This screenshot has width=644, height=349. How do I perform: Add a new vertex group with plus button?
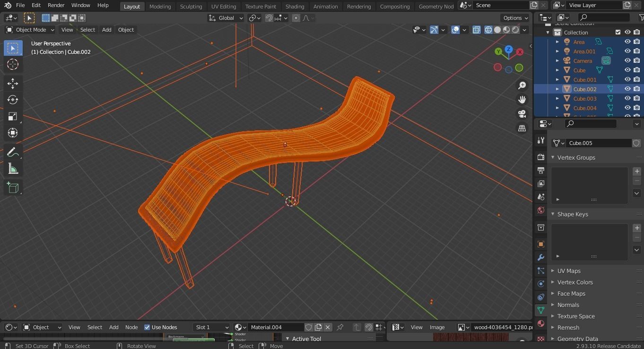pyautogui.click(x=637, y=171)
